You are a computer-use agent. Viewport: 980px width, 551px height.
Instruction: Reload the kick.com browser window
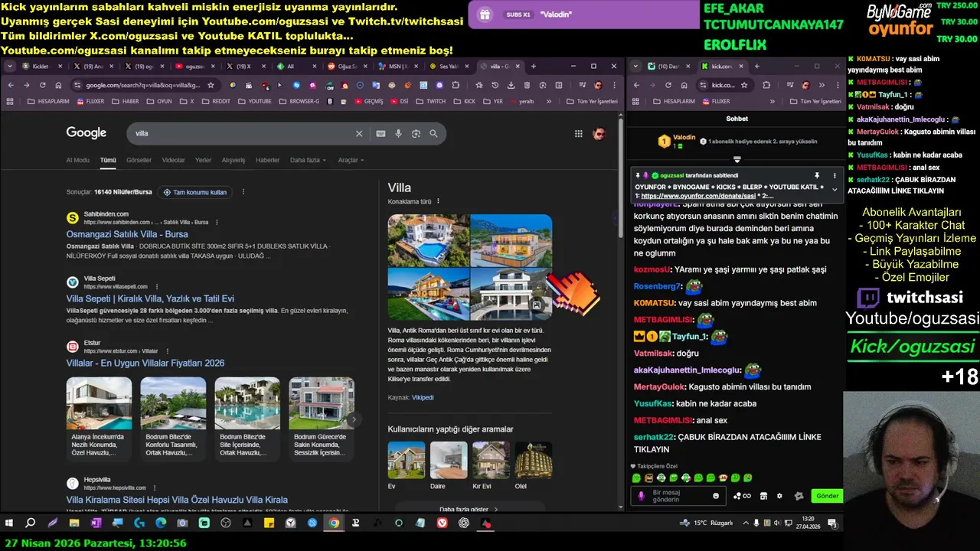coord(669,85)
